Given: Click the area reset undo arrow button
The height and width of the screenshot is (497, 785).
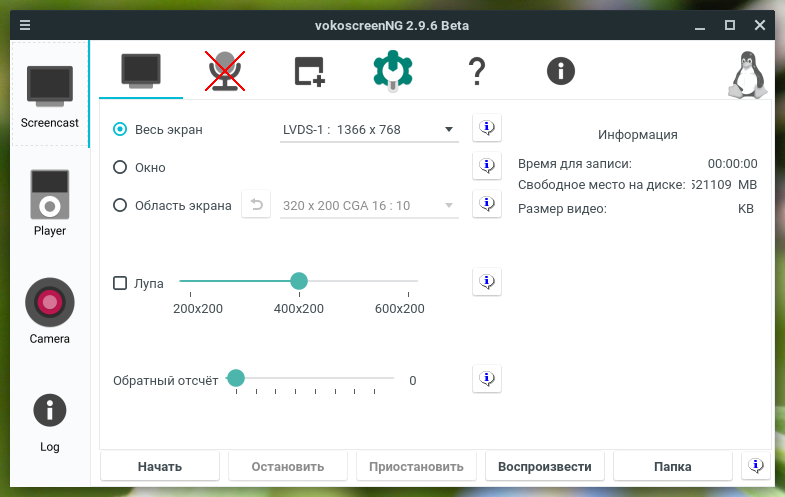Looking at the screenshot, I should tap(256, 204).
